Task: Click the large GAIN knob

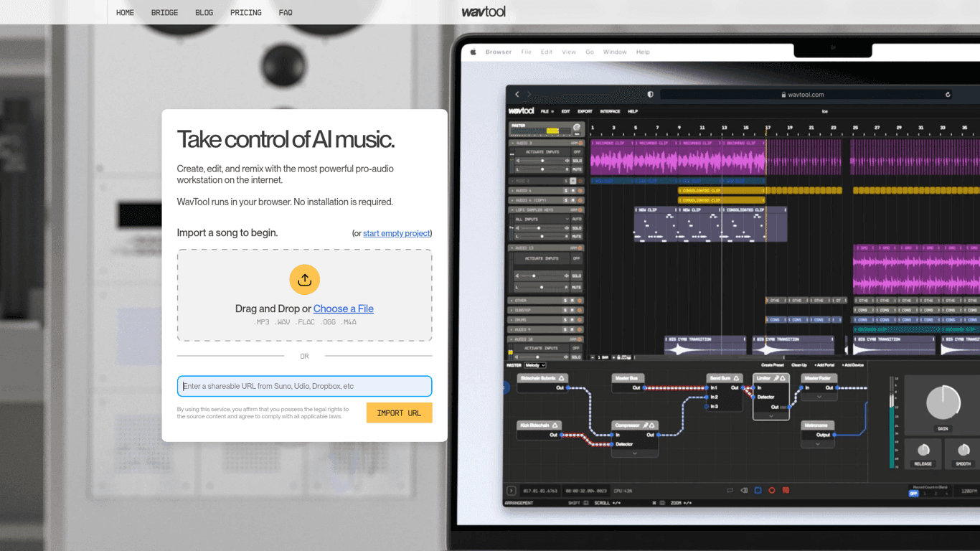Action: pos(943,403)
